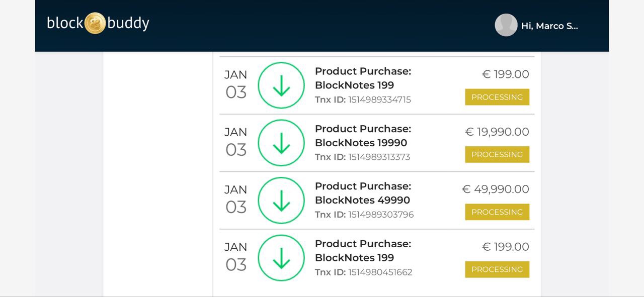Open the 'Hi, Marco S...' account menu
644x297 pixels.
[549, 26]
